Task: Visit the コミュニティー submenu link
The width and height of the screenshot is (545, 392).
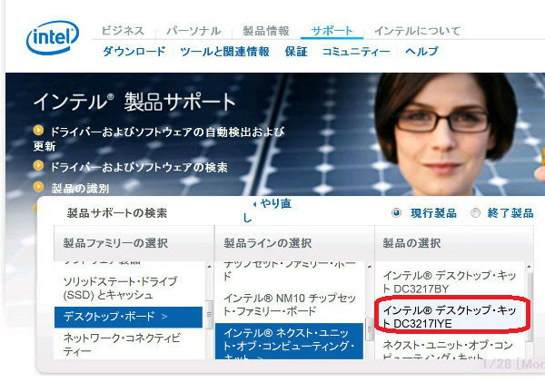Action: [356, 52]
